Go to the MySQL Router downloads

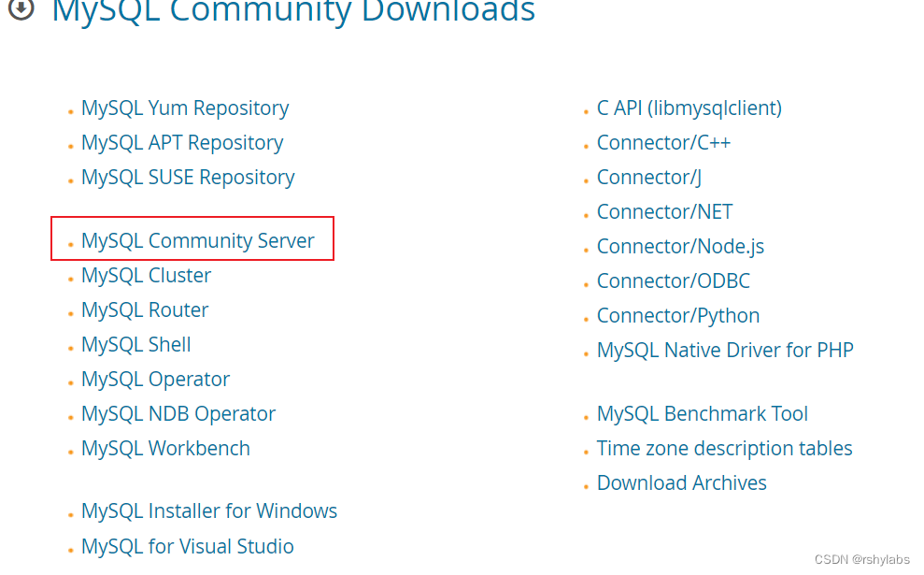pos(145,310)
